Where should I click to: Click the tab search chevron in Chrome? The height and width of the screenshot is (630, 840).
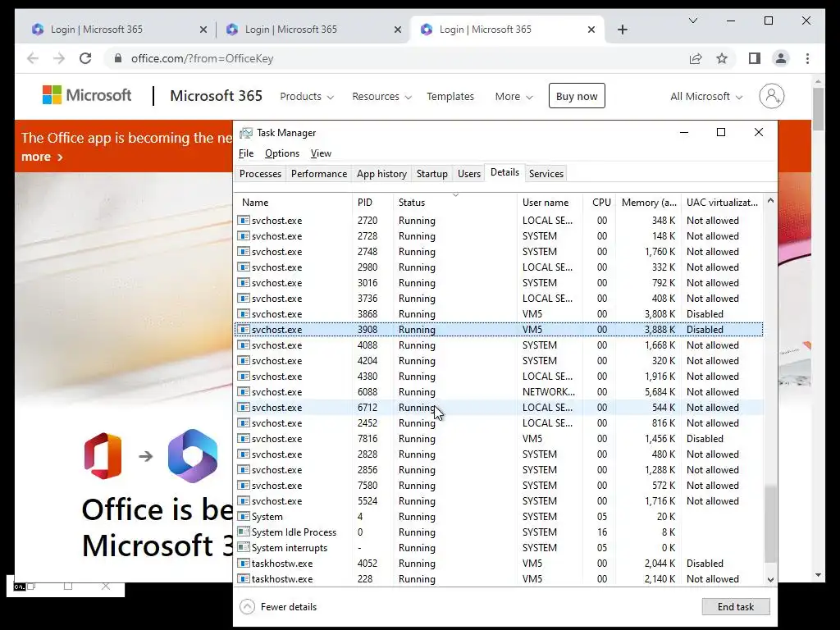692,21
